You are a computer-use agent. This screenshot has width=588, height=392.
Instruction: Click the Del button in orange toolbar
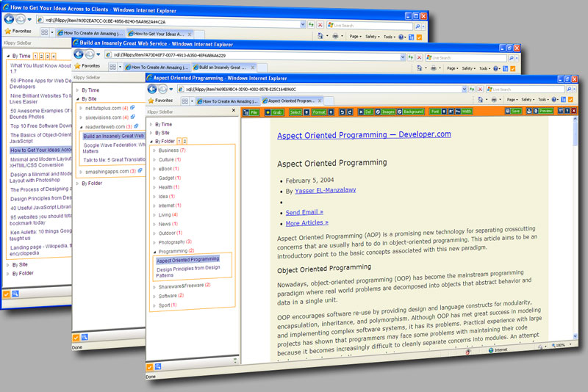(x=365, y=112)
